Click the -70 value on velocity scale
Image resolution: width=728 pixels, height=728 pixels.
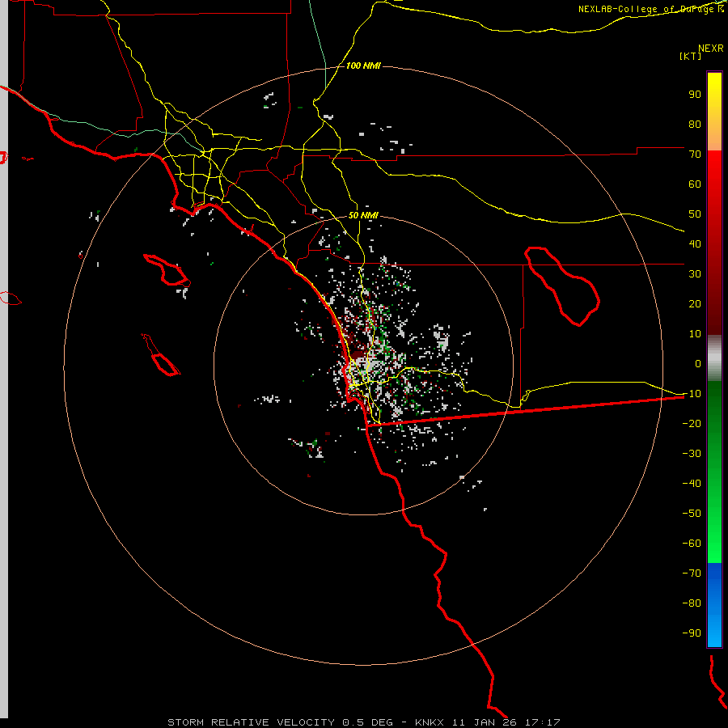(x=692, y=574)
